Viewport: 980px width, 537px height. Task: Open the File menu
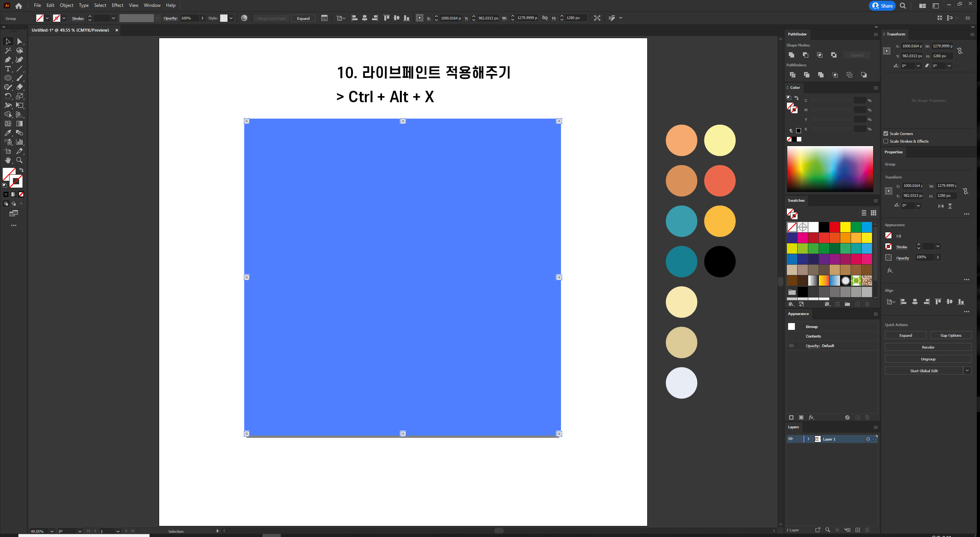(37, 5)
